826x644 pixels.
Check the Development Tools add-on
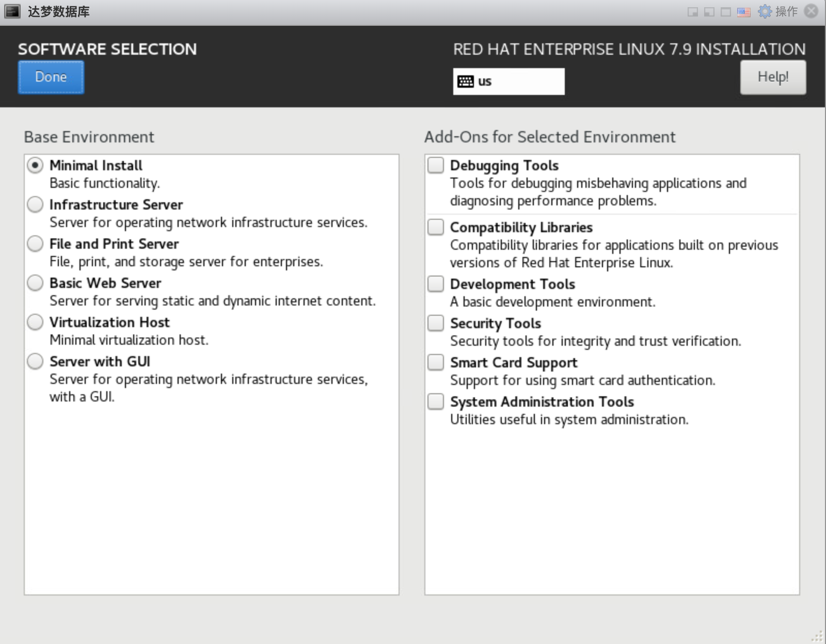(x=436, y=284)
